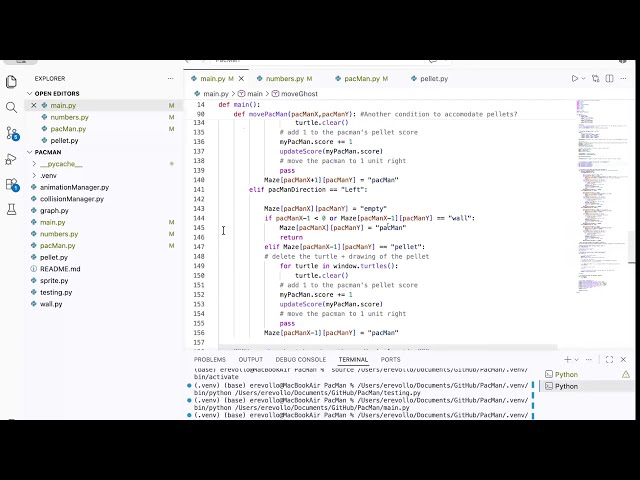Place cursor on the 'return' statement line 146
The image size is (640, 480).
(291, 237)
